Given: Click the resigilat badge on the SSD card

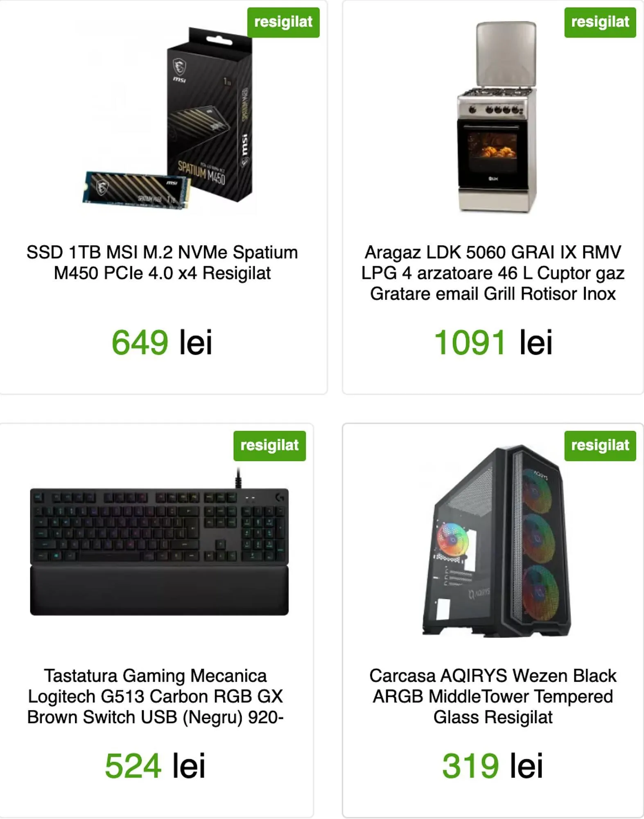Looking at the screenshot, I should (283, 23).
